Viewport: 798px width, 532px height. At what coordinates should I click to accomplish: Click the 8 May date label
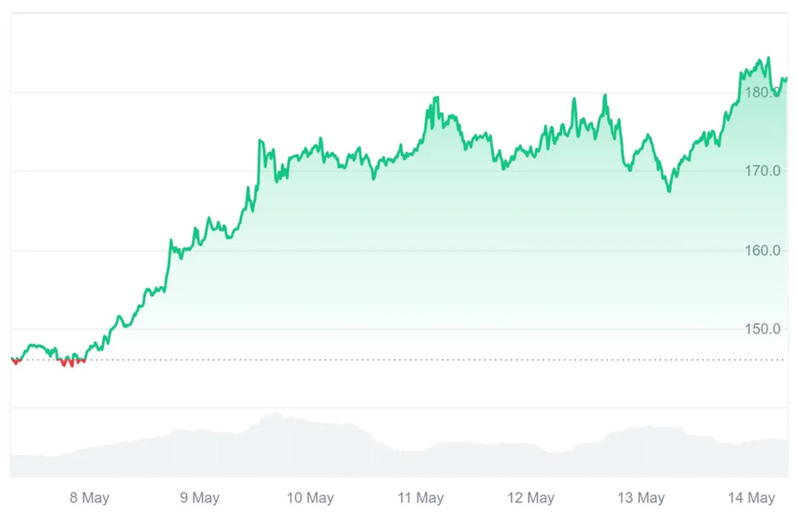(89, 498)
